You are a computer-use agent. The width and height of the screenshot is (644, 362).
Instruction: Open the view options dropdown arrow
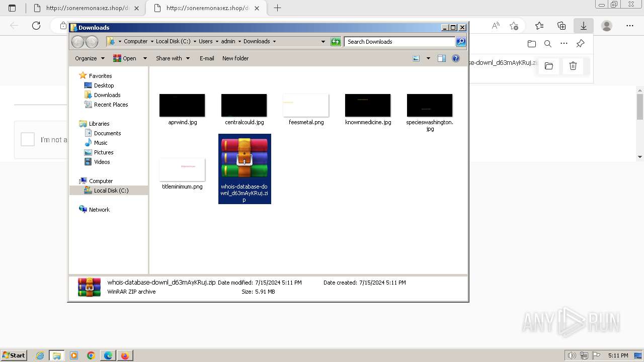428,58
